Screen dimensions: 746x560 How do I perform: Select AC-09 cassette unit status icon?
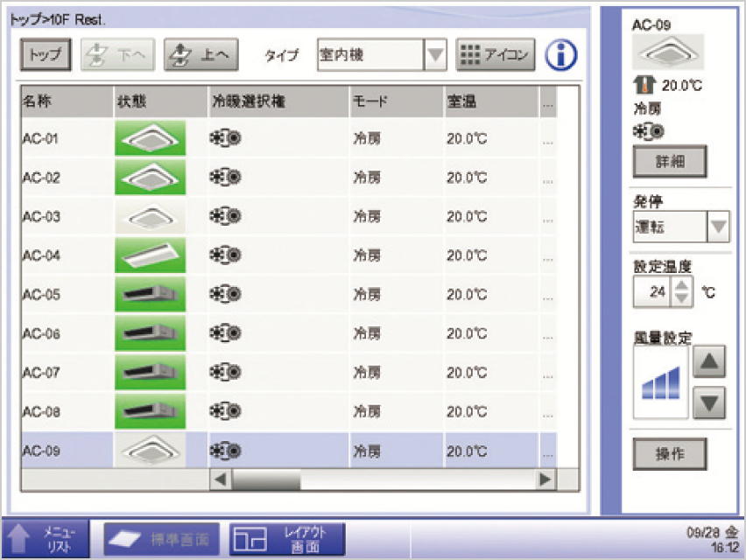point(151,450)
